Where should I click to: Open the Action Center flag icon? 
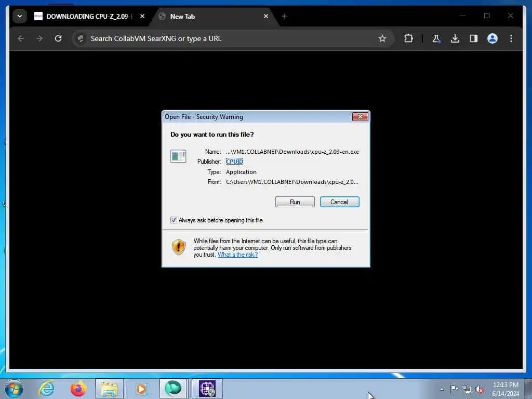tap(454, 389)
